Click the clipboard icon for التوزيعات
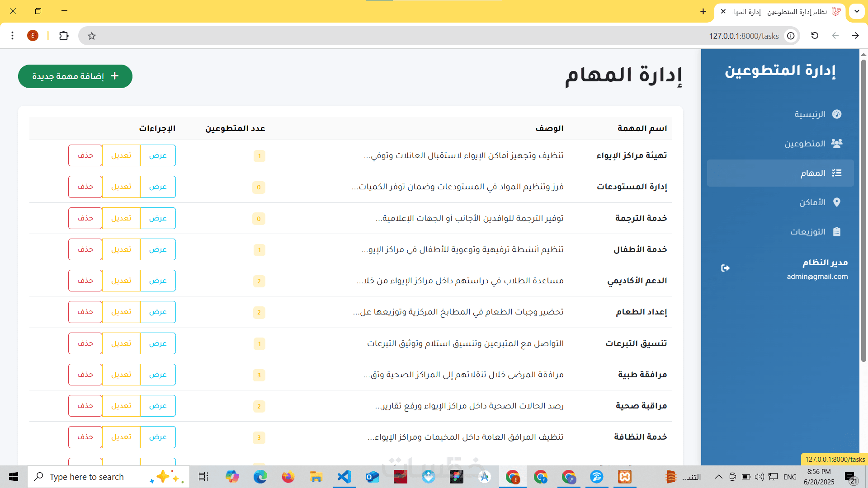This screenshot has width=868, height=488. (x=837, y=232)
